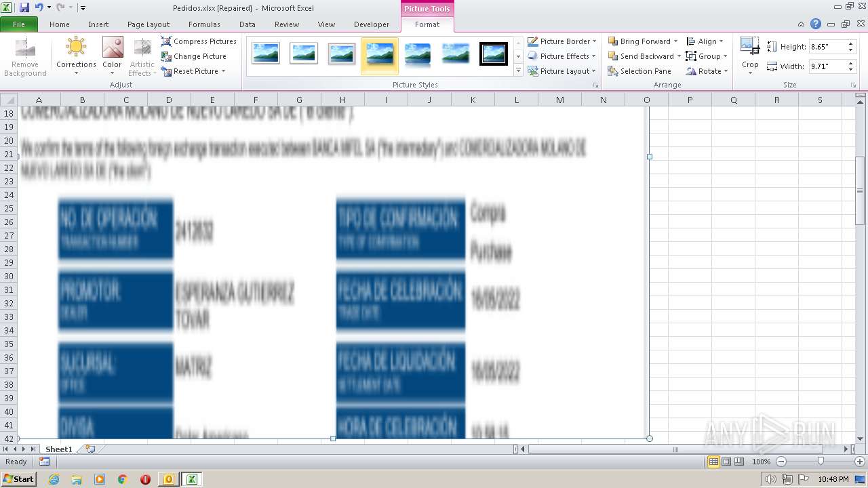
Task: Open the Picture Effects dropdown
Action: (562, 56)
